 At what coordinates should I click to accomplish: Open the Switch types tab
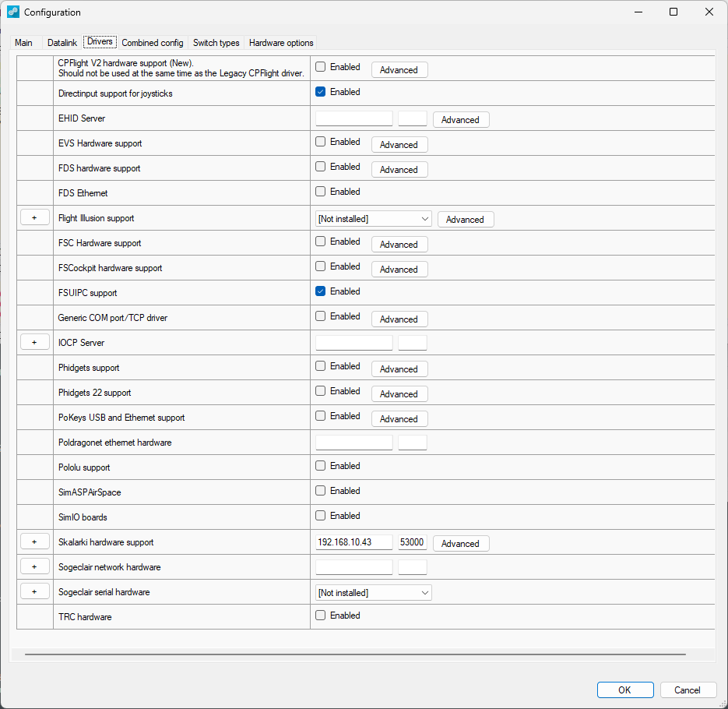point(216,43)
